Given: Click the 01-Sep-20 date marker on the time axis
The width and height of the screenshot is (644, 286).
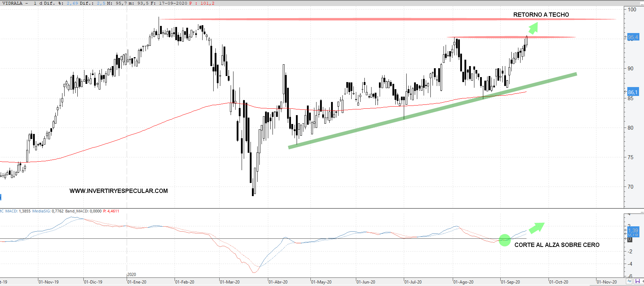Looking at the screenshot, I should 510,282.
